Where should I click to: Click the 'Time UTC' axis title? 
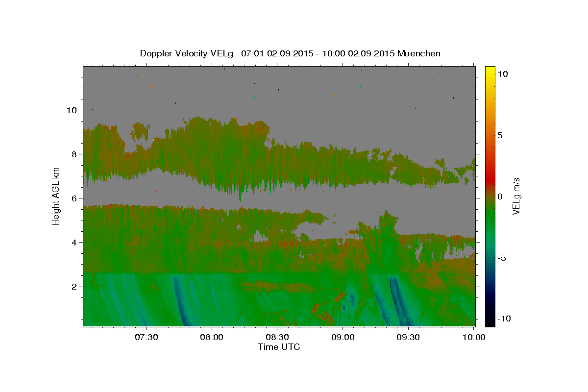click(279, 347)
